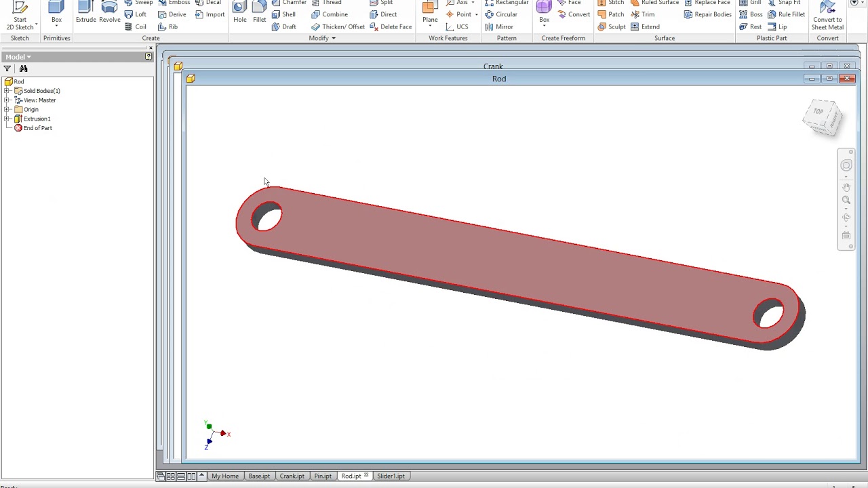868x488 pixels.
Task: Select the Mirror tool
Action: click(x=499, y=26)
